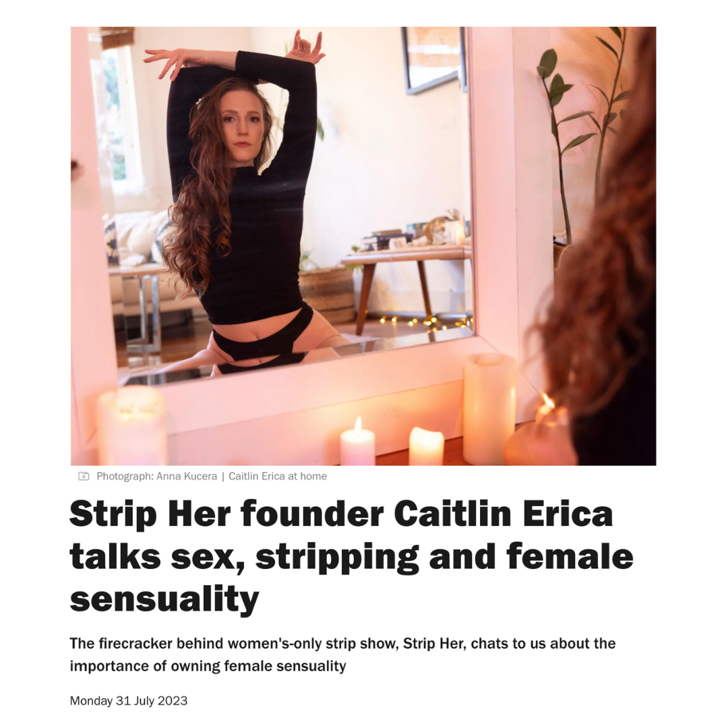The width and height of the screenshot is (728, 728).
Task: Click the headline line 'talks sex, stripping and female'
Action: point(351,556)
